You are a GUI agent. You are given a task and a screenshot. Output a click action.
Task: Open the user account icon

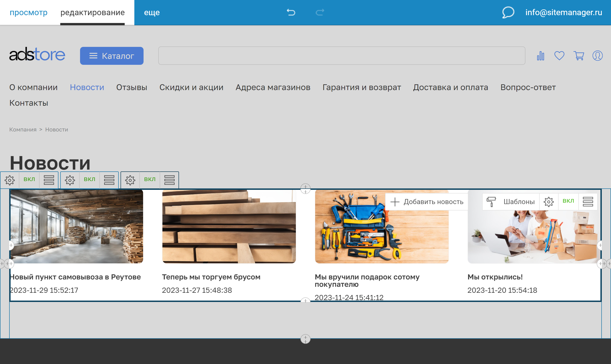(x=597, y=56)
